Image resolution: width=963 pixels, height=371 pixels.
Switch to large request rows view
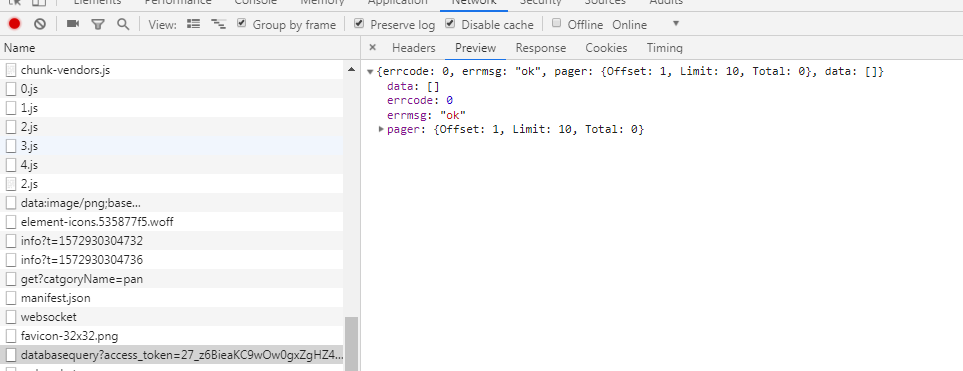pyautogui.click(x=193, y=24)
